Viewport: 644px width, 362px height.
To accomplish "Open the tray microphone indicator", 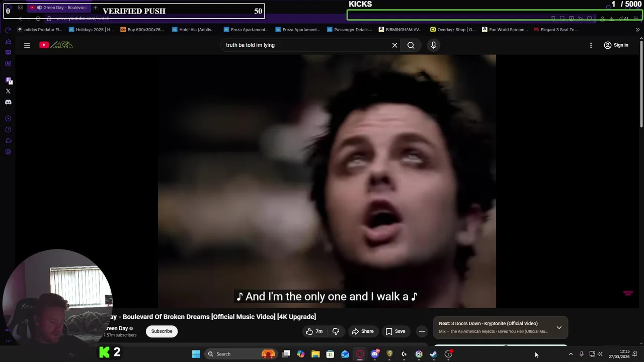I will (x=582, y=354).
